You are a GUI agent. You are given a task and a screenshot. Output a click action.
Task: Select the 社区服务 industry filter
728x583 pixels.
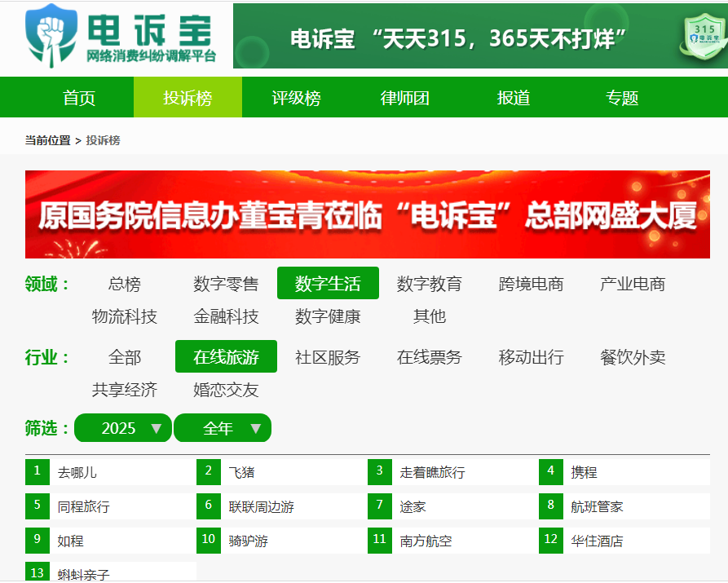pos(328,357)
